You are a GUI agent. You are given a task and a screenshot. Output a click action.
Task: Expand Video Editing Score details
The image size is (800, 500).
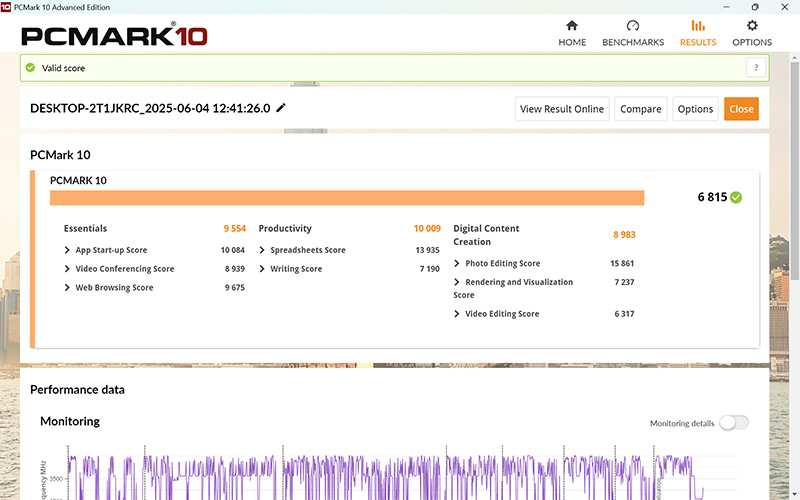click(457, 314)
